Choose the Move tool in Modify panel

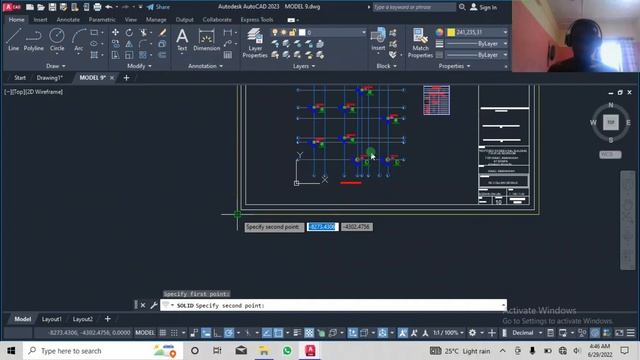[x=116, y=33]
